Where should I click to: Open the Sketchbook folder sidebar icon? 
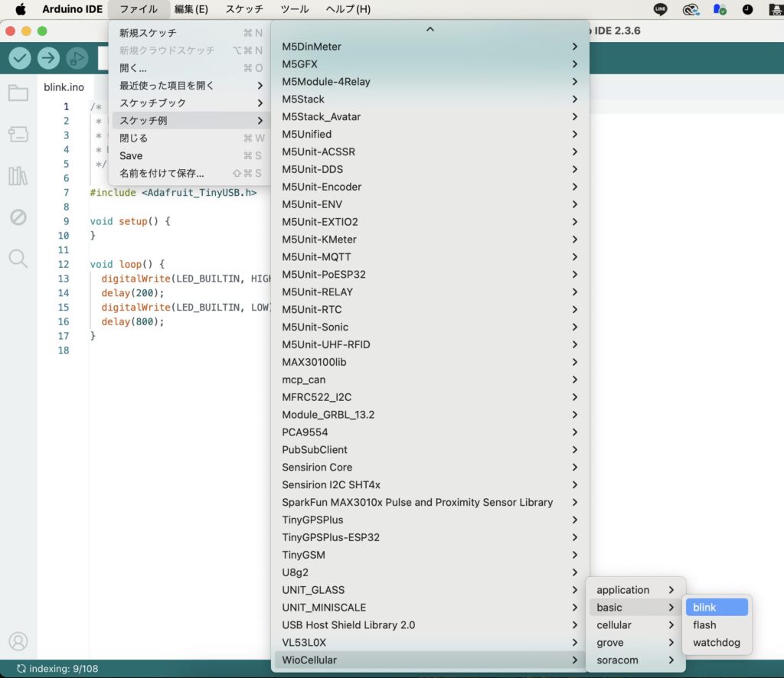[18, 93]
